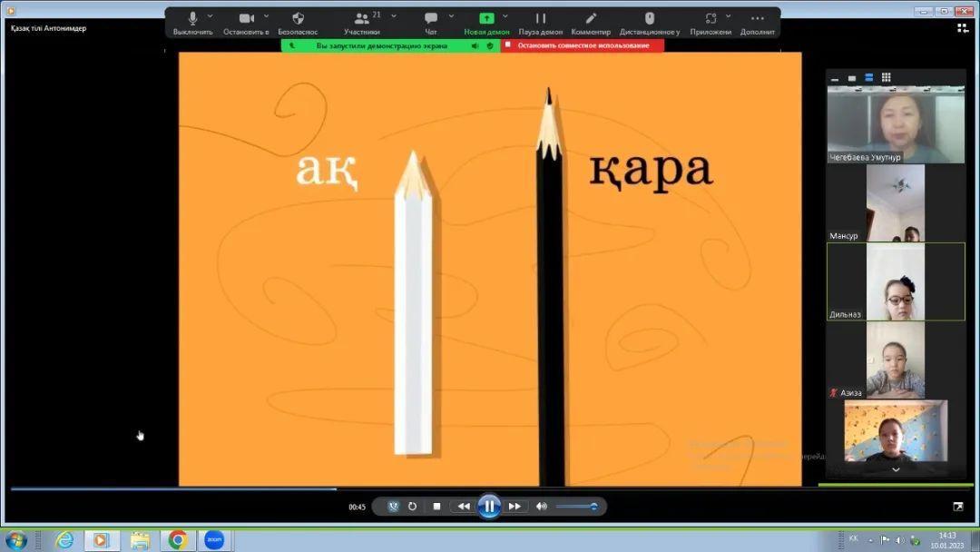Click the red Stop Share button
980x552 pixels.
pos(583,45)
